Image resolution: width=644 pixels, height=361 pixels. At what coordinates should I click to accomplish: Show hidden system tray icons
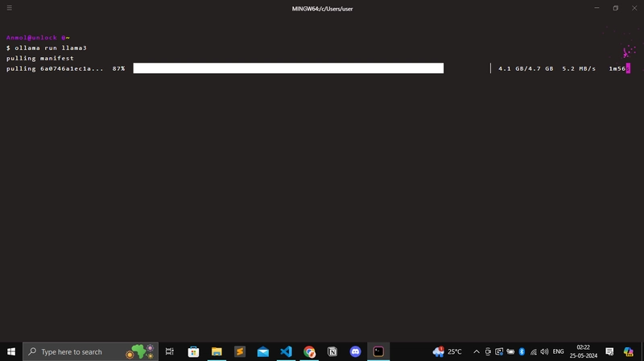point(477,351)
